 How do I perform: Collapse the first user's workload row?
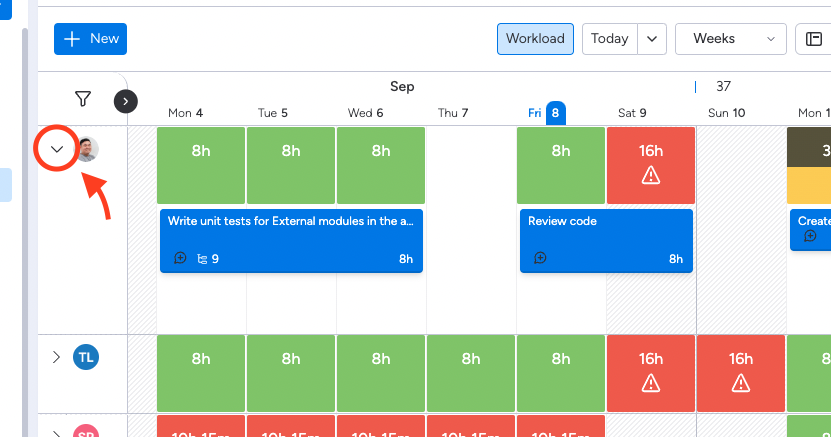tap(57, 150)
